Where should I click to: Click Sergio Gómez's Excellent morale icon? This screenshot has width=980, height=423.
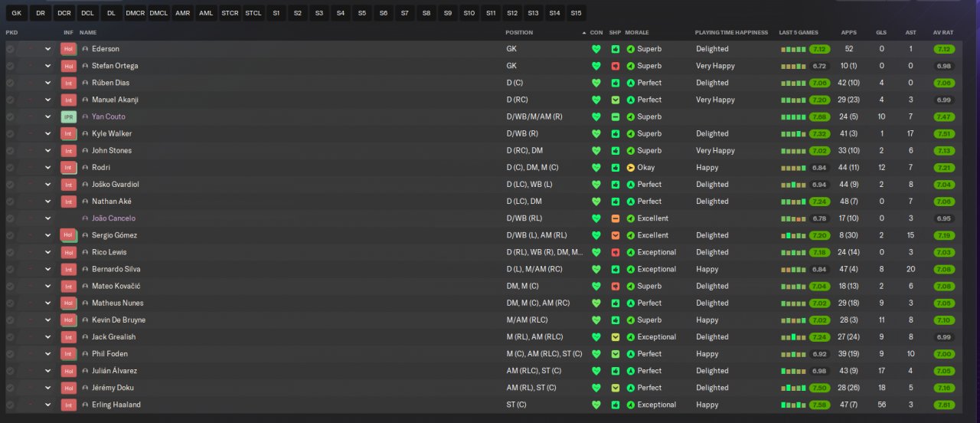[x=631, y=235]
